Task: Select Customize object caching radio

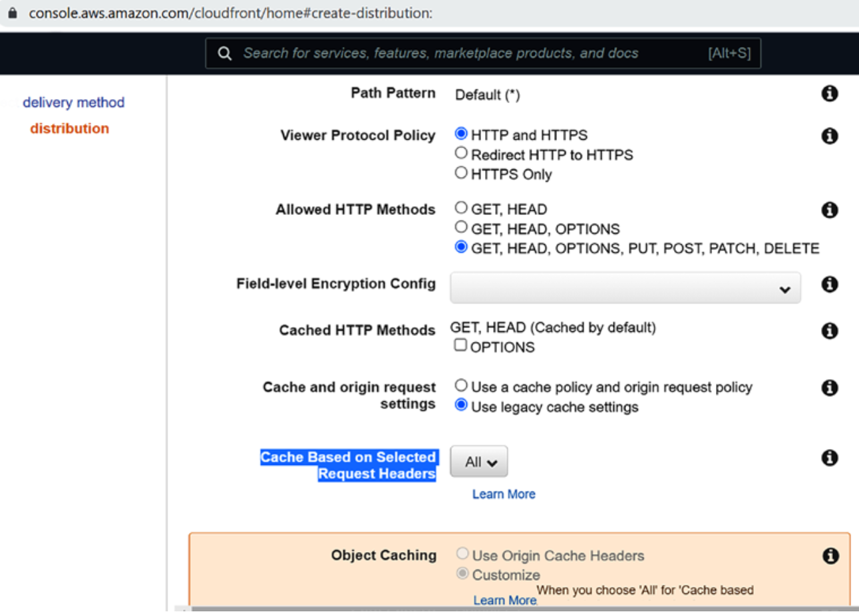Action: coord(462,573)
